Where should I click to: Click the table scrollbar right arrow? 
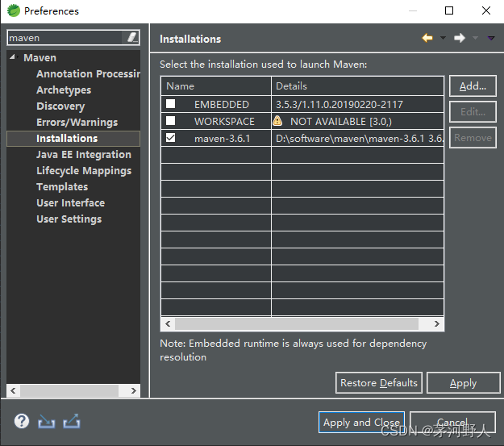click(436, 323)
